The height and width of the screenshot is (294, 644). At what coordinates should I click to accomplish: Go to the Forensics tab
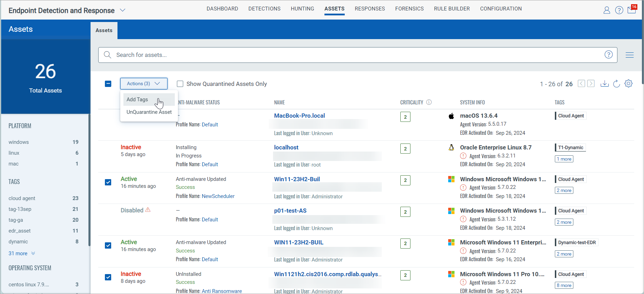click(x=409, y=9)
